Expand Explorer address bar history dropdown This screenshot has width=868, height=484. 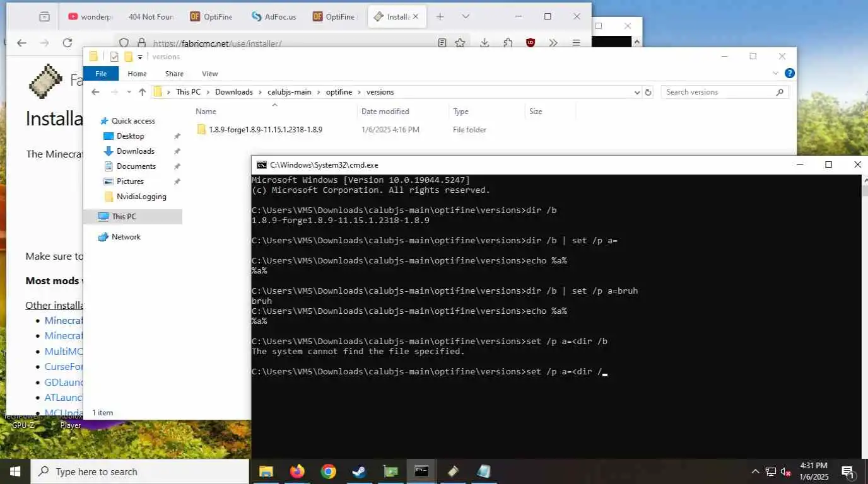pyautogui.click(x=637, y=92)
